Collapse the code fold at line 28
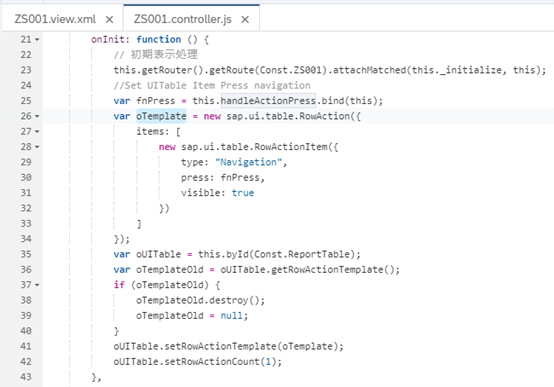554x387 pixels. pyautogui.click(x=37, y=147)
